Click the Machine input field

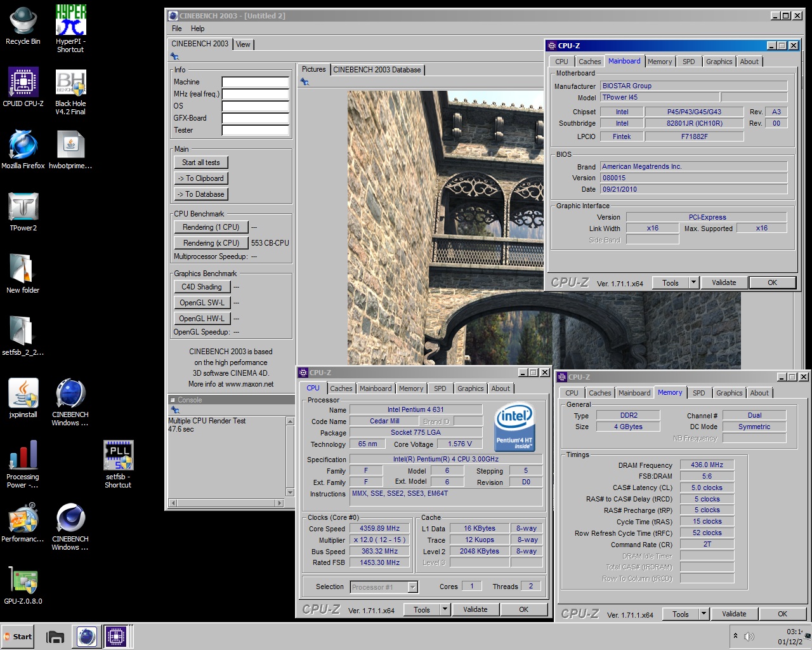pos(255,82)
